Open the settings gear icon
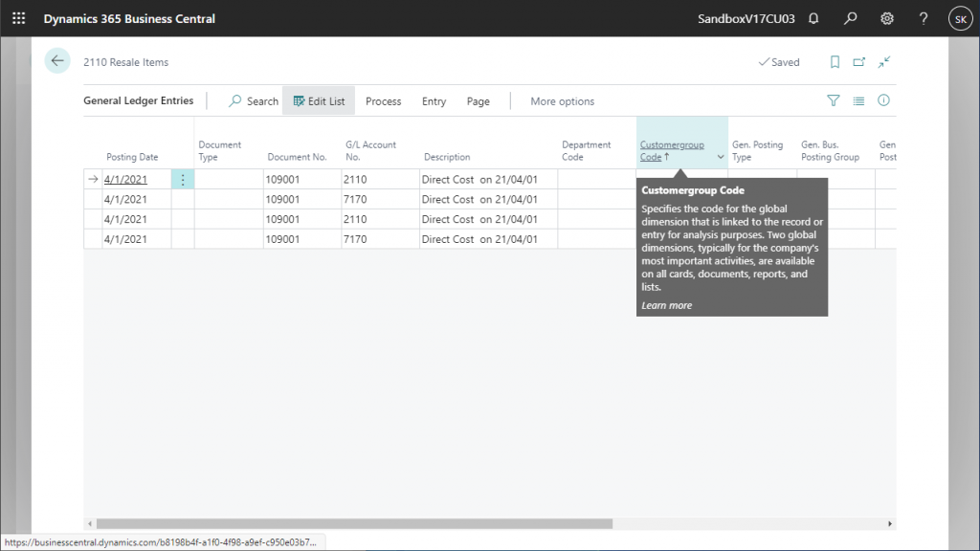Viewport: 980px width, 551px height. pos(887,18)
